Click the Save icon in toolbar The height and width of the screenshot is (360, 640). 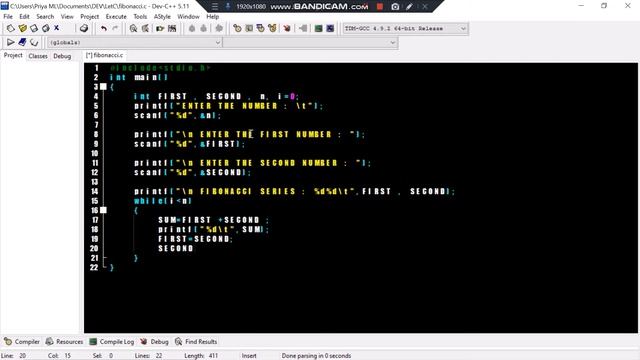click(34, 28)
